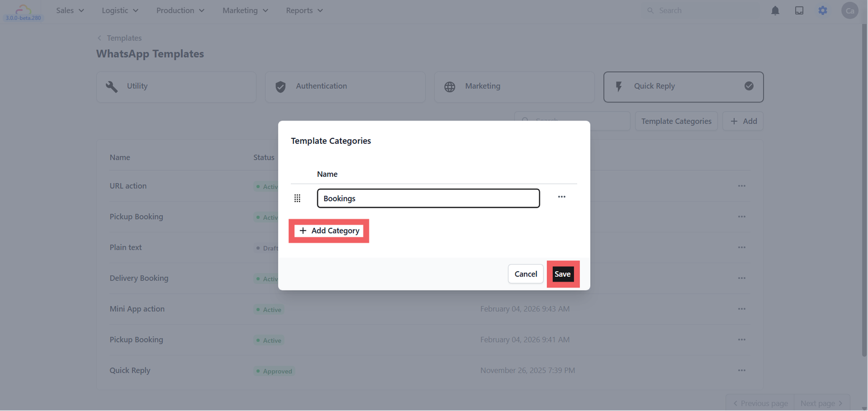This screenshot has width=868, height=411.
Task: Open the Ca user avatar menu
Action: 850,10
